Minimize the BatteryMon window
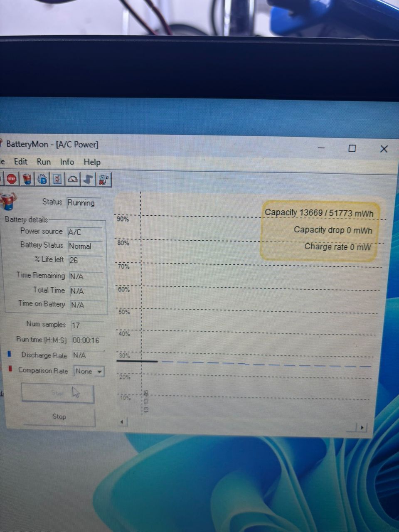Image resolution: width=399 pixels, height=532 pixels. point(321,148)
